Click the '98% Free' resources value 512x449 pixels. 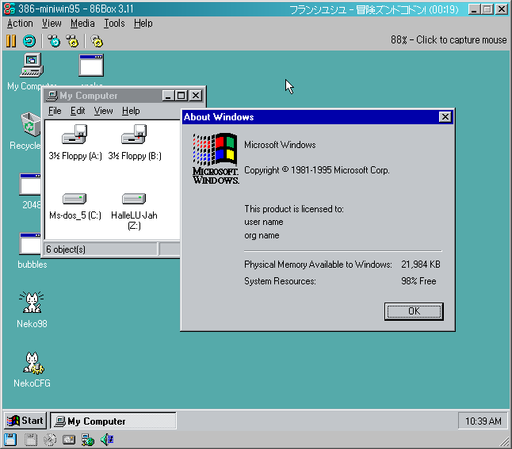tap(419, 281)
